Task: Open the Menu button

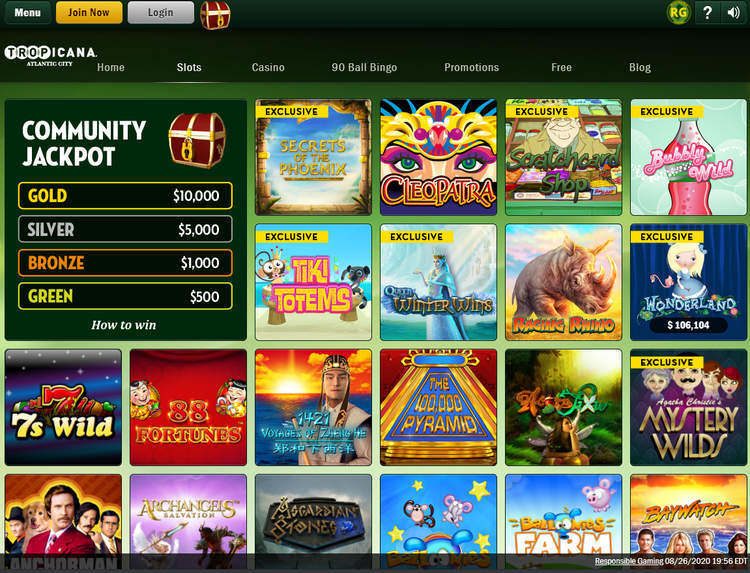Action: [27, 12]
